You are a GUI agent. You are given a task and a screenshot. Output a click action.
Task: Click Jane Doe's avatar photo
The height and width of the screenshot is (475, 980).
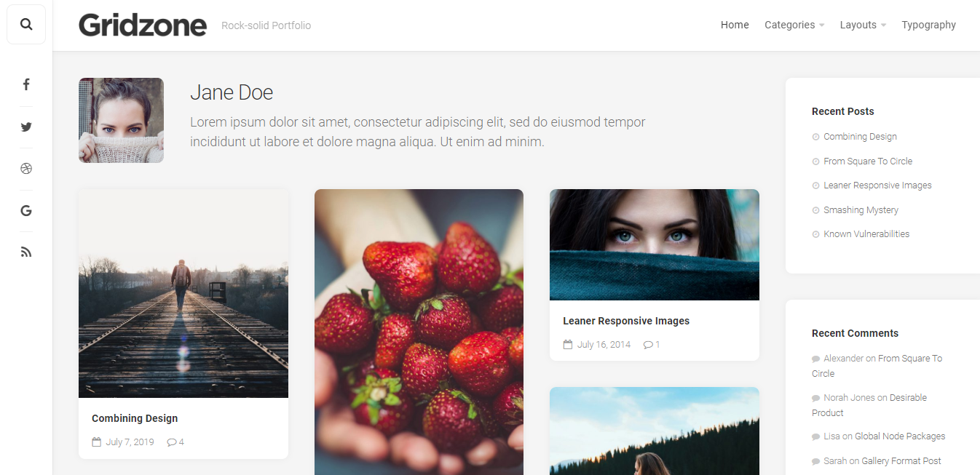[x=121, y=120]
